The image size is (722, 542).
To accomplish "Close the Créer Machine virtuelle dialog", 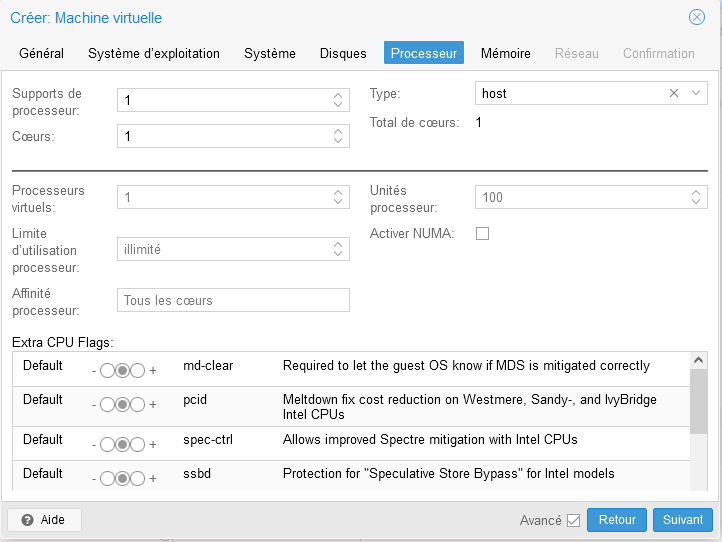I will click(x=697, y=17).
